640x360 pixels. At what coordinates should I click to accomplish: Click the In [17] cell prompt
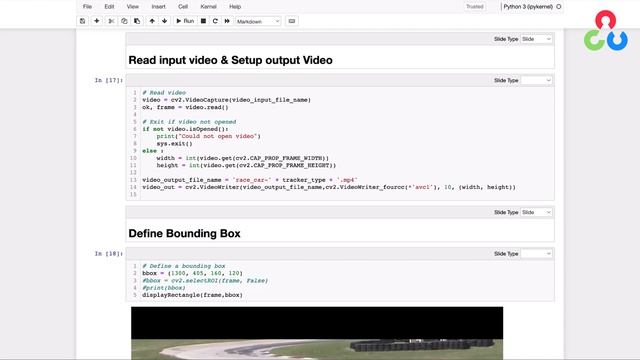[109, 80]
